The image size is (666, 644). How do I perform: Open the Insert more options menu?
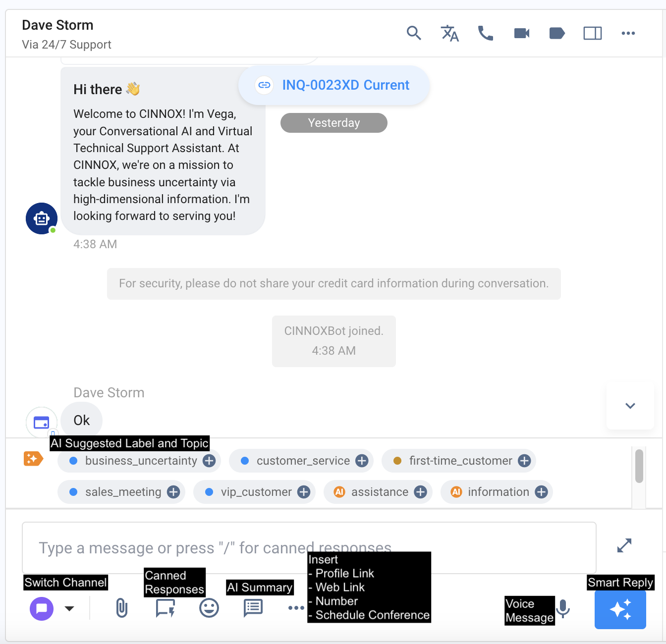pyautogui.click(x=296, y=608)
